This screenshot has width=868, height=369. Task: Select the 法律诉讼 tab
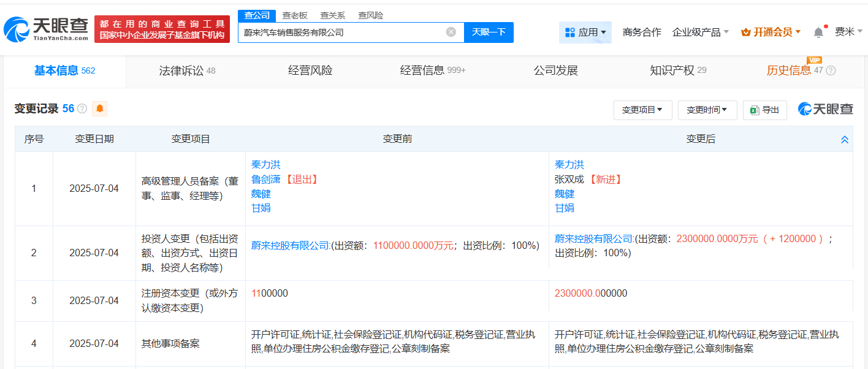[x=187, y=70]
